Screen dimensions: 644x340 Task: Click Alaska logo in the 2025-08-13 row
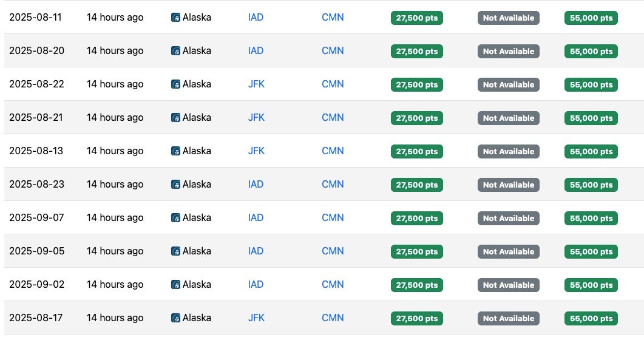pyautogui.click(x=175, y=151)
